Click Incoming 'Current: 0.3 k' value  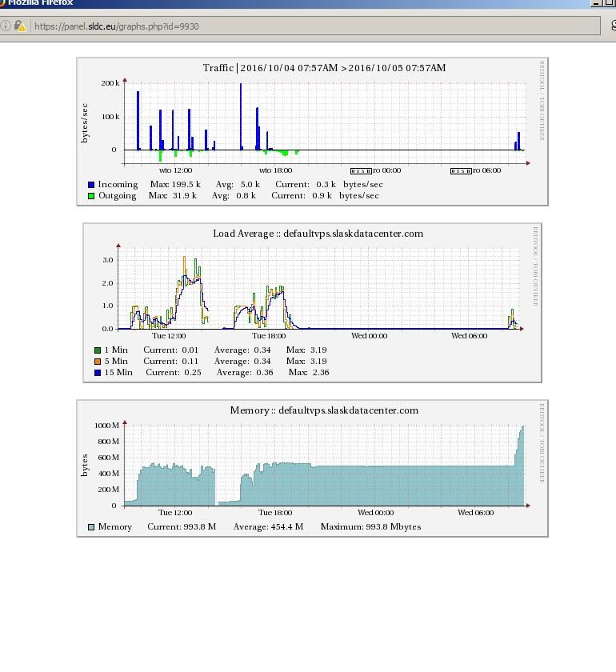pyautogui.click(x=306, y=184)
